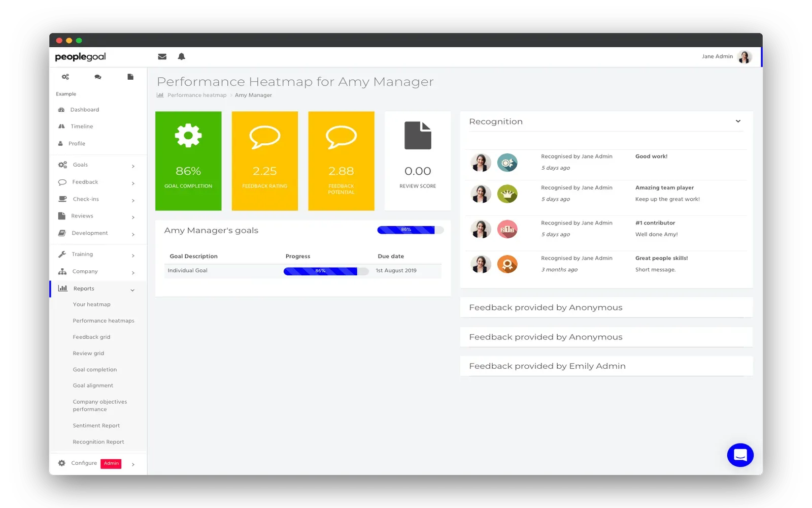The image size is (812, 508).
Task: Open Your heatmap report
Action: 91,305
